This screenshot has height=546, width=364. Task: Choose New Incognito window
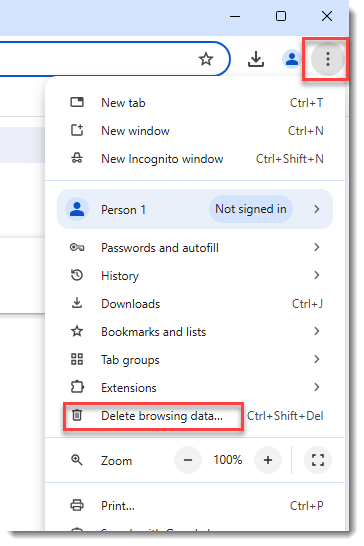[195, 159]
